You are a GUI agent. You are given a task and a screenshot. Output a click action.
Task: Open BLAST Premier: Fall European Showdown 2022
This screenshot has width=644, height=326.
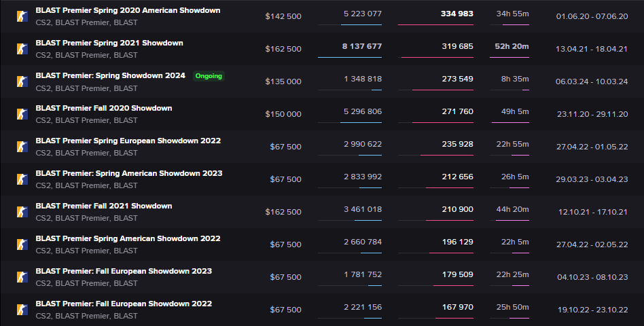point(124,304)
